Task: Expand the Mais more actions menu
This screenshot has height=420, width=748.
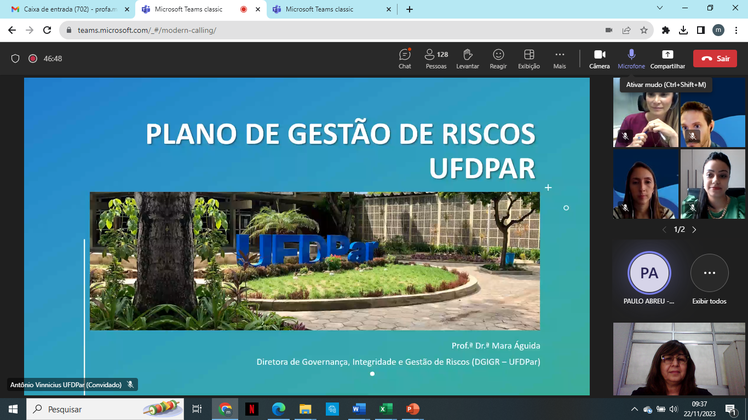Action: [559, 58]
